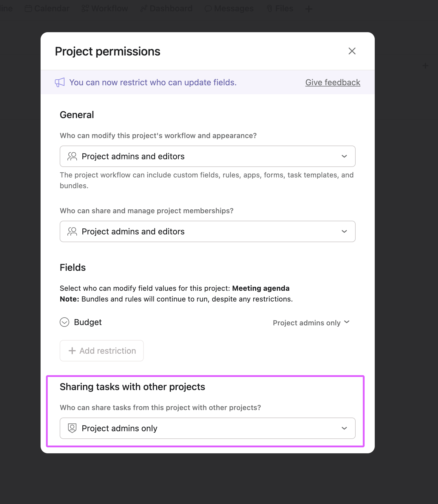Collapse the Budget field row
The image size is (438, 504).
coord(64,322)
